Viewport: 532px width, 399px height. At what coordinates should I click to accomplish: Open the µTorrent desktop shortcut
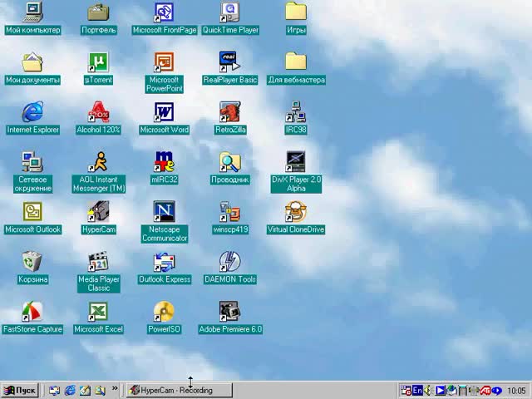pos(98,62)
